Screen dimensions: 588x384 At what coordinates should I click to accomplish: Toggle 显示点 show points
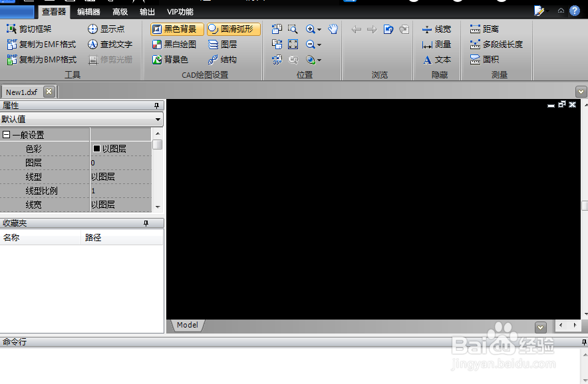(x=106, y=29)
